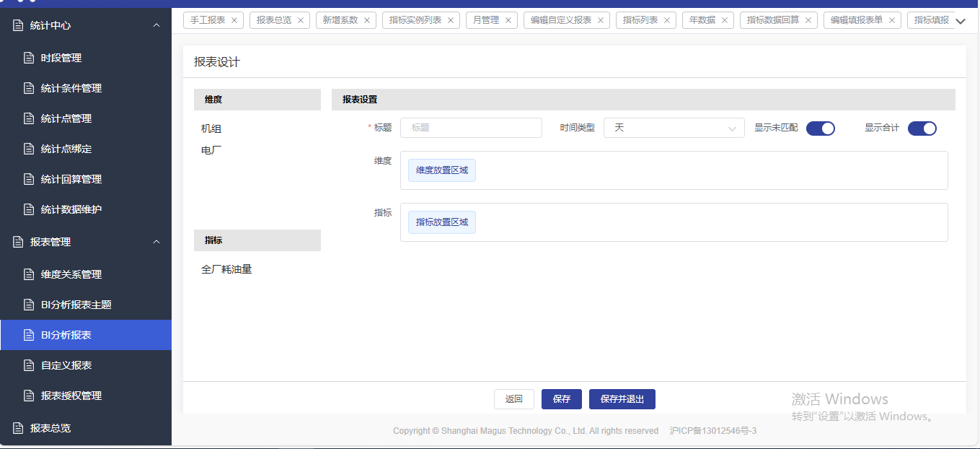Select 全厂耗油量 in the 指标 list
This screenshot has width=980, height=449.
coord(226,269)
